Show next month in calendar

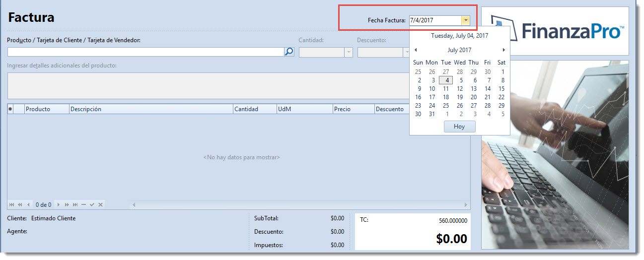[503, 50]
